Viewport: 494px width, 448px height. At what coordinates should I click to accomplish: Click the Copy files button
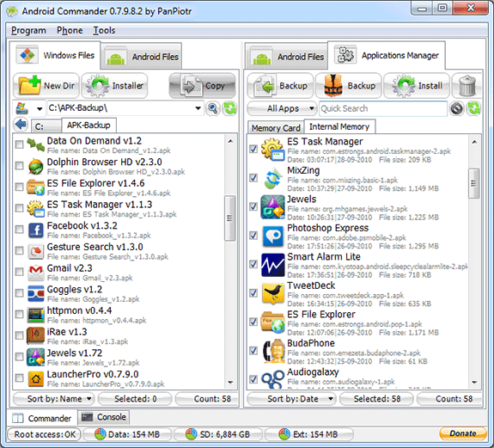point(202,85)
